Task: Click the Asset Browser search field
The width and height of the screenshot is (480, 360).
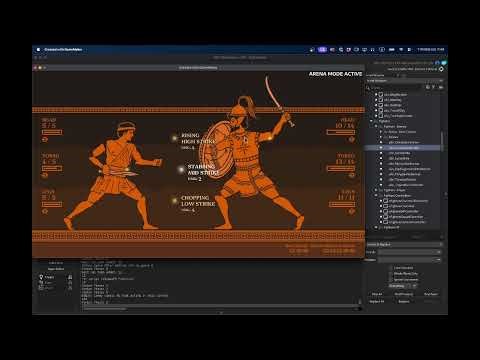Action: (x=395, y=87)
